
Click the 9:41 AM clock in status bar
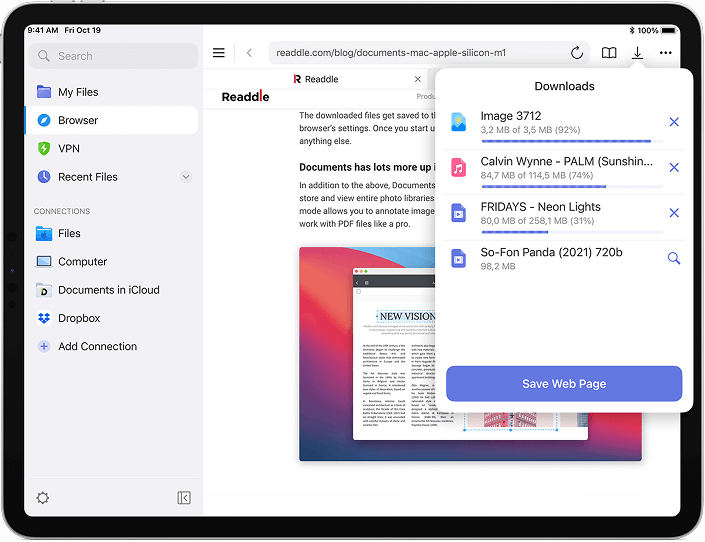click(43, 30)
